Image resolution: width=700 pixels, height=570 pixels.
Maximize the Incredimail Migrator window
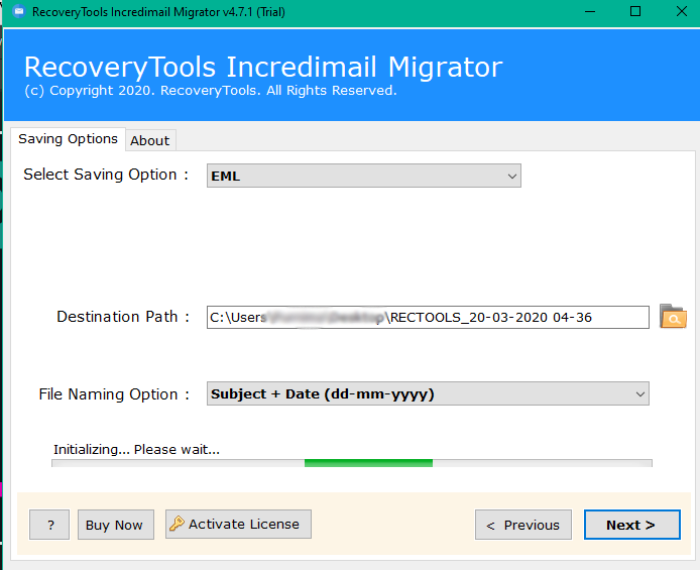pos(635,12)
